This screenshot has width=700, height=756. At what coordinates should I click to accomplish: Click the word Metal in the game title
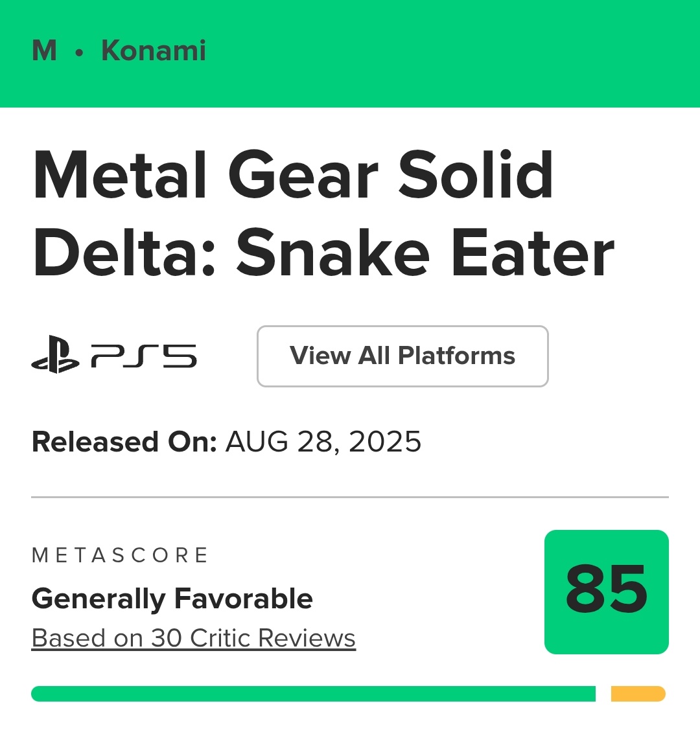[120, 176]
